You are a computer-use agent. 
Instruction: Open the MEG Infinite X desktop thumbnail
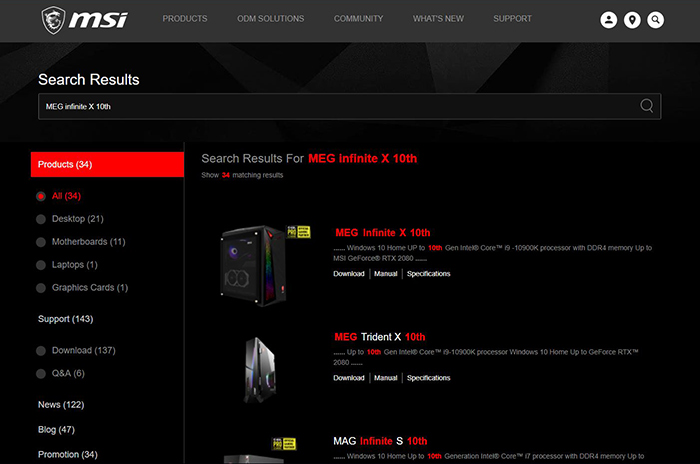(255, 263)
